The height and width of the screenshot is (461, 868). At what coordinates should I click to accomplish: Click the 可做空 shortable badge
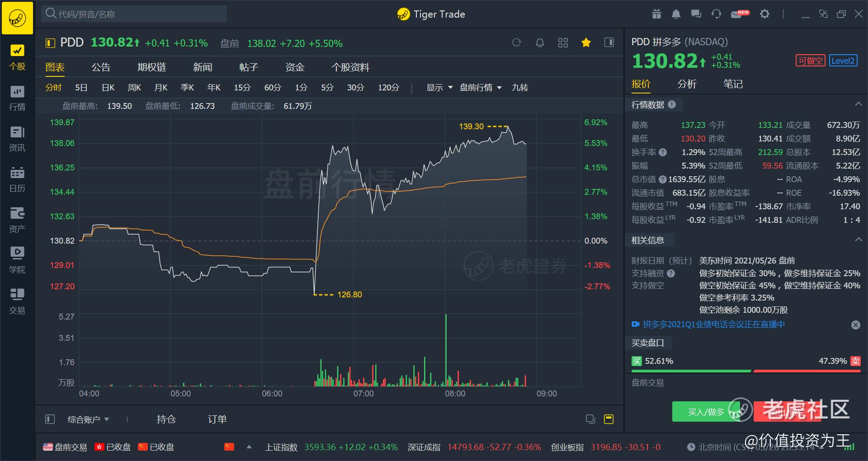pyautogui.click(x=811, y=61)
